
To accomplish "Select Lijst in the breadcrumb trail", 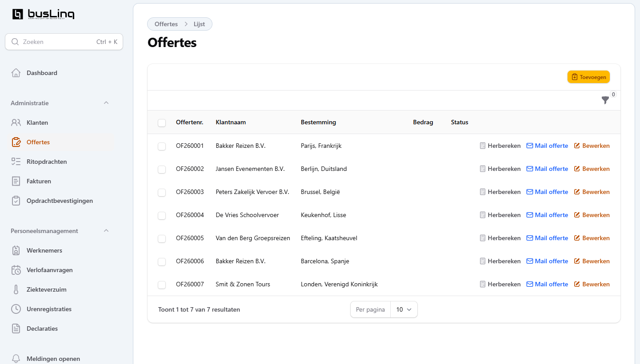I will click(x=199, y=24).
